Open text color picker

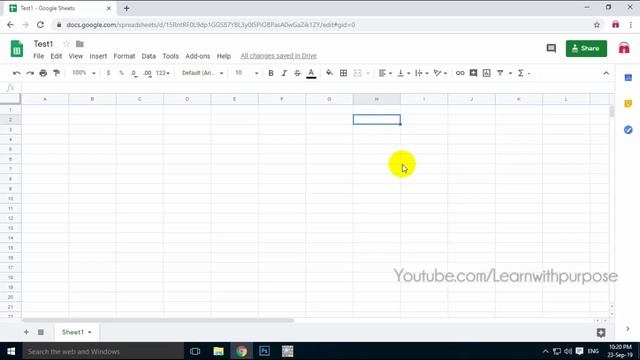(x=311, y=73)
